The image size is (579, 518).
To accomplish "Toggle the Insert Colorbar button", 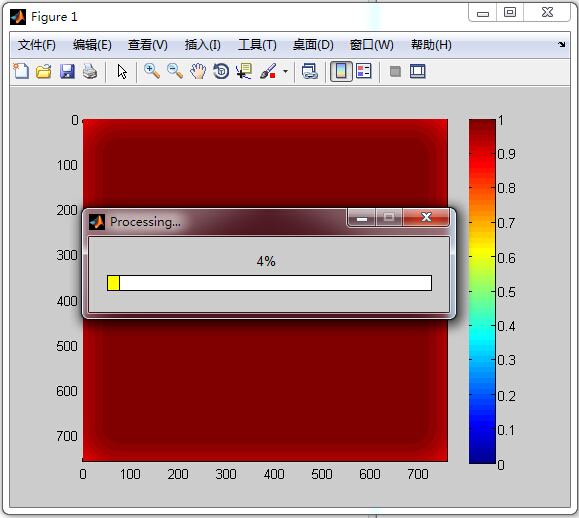I will [x=341, y=71].
